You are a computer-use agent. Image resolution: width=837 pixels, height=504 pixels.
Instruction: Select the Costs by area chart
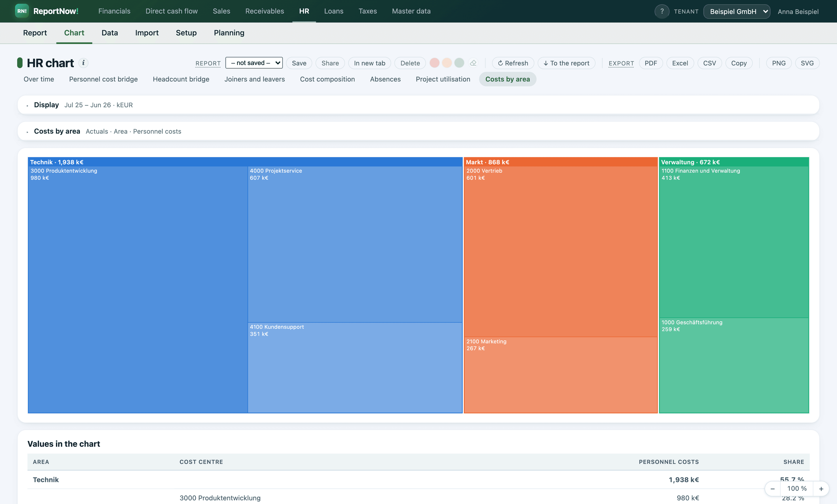click(x=507, y=79)
